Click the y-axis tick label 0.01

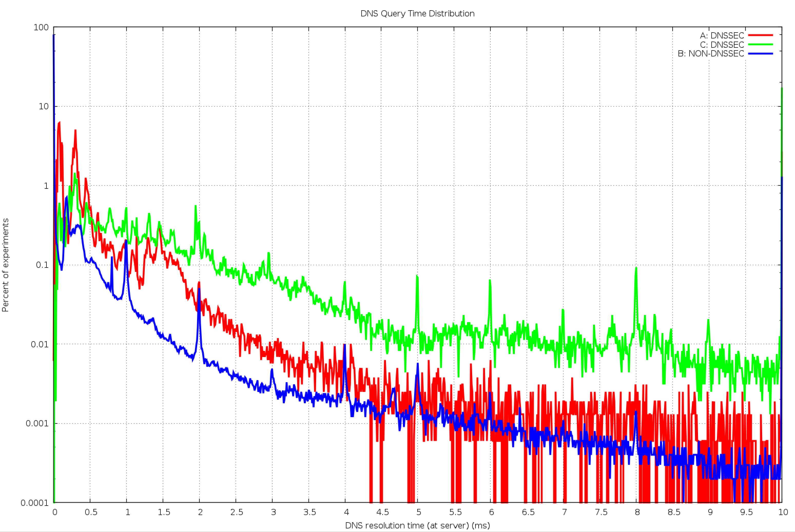(40, 344)
